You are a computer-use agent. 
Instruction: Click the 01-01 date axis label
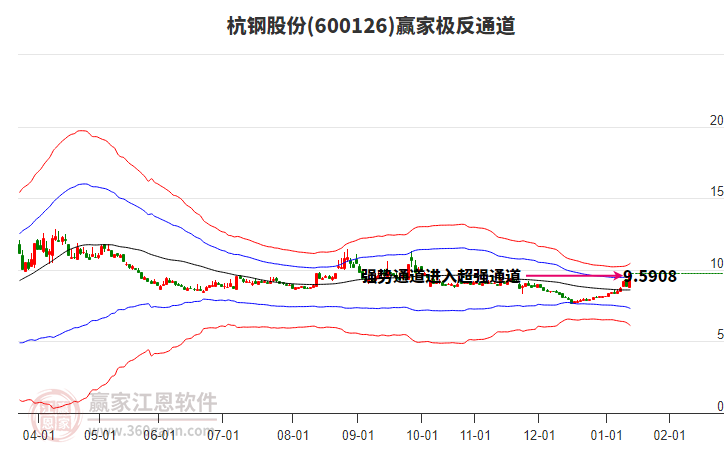607,435
